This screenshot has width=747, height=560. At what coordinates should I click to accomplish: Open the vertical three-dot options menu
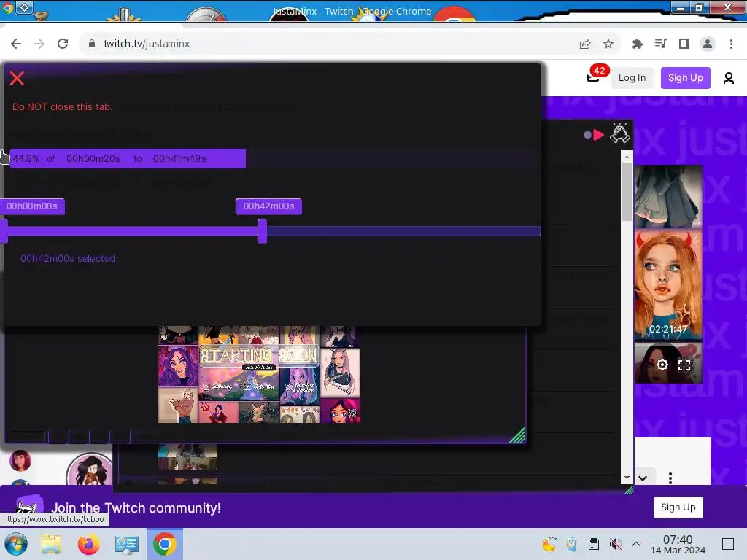pyautogui.click(x=670, y=478)
